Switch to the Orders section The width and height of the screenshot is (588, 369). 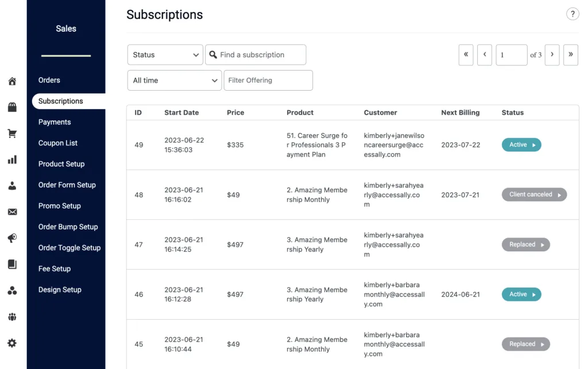[49, 80]
